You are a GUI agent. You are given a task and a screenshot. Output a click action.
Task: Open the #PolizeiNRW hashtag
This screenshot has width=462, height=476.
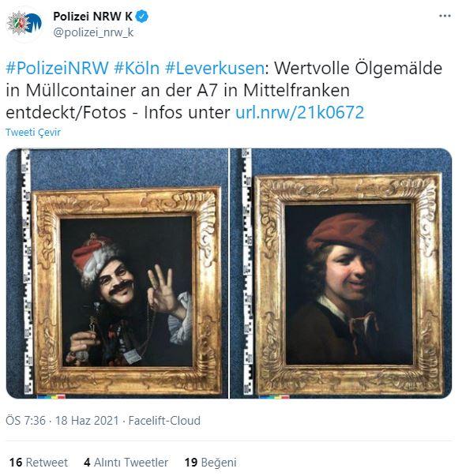click(x=57, y=68)
